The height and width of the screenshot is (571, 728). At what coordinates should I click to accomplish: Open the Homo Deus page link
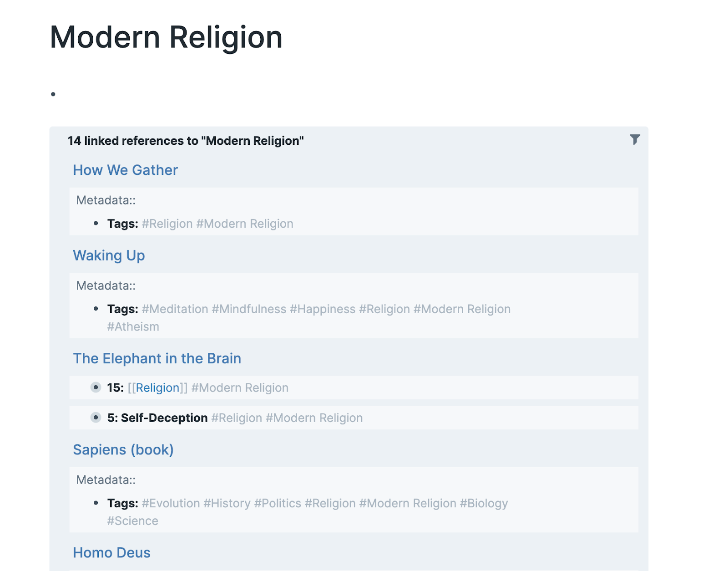pos(111,552)
